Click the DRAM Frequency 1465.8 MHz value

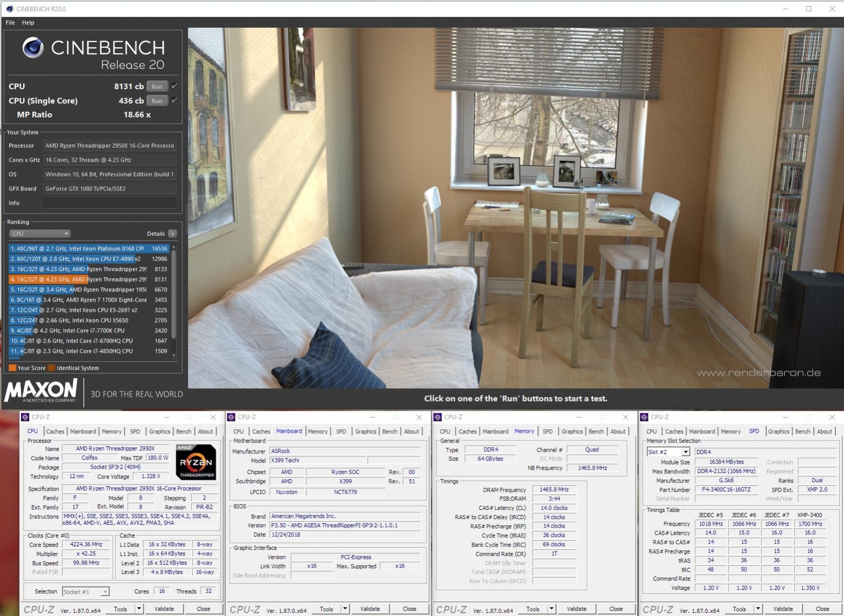(x=553, y=490)
